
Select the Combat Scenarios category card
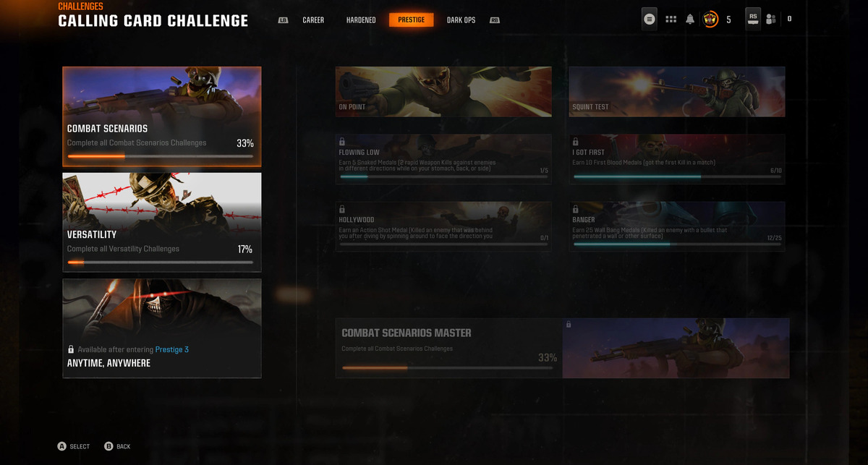(162, 116)
